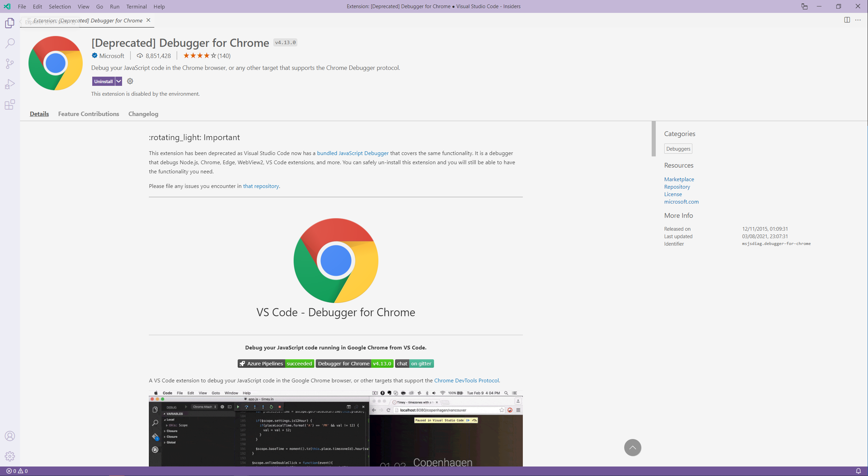The height and width of the screenshot is (476, 868).
Task: Expand the Uninstall dropdown arrow
Action: pyautogui.click(x=118, y=81)
